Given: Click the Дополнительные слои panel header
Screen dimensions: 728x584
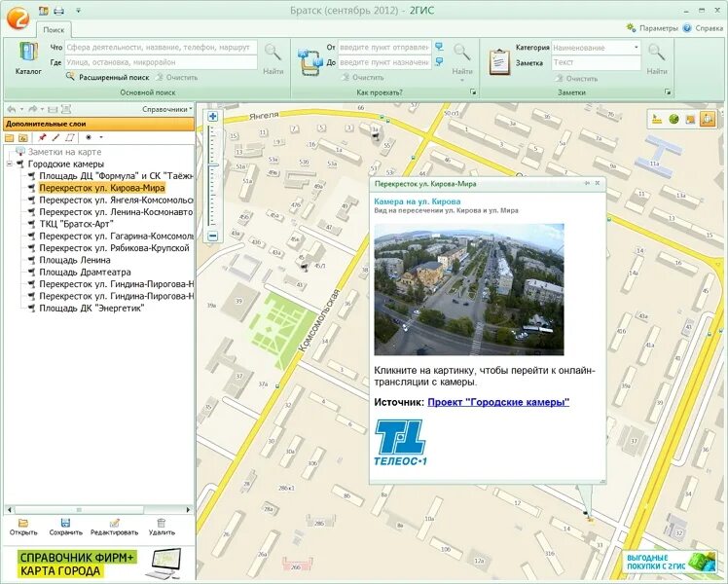Looking at the screenshot, I should [x=99, y=124].
